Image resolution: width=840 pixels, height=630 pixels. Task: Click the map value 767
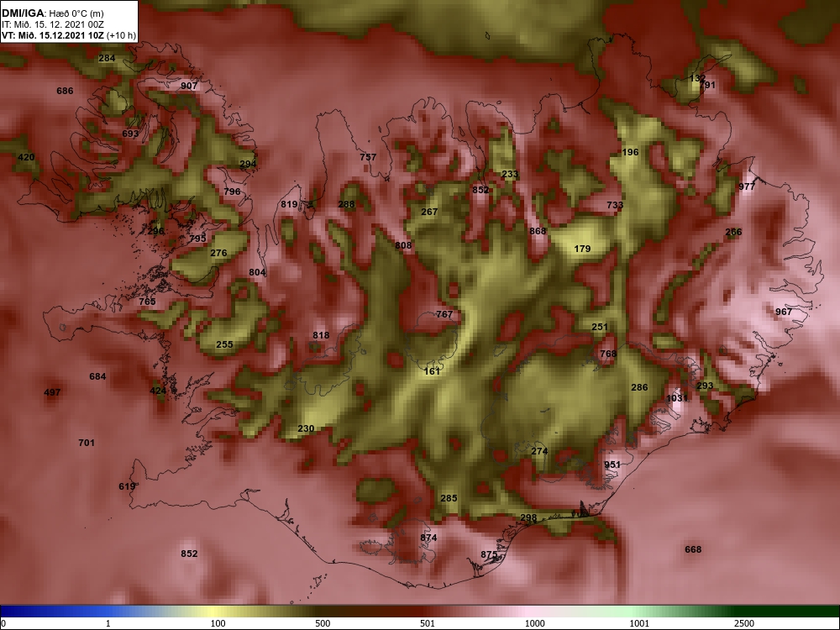point(444,314)
